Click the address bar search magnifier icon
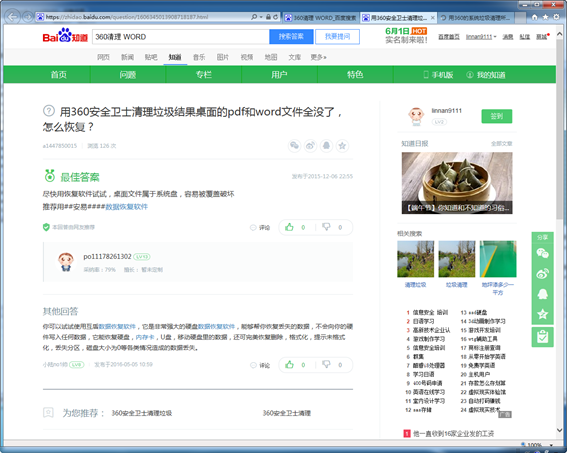567x453 pixels. point(254,17)
